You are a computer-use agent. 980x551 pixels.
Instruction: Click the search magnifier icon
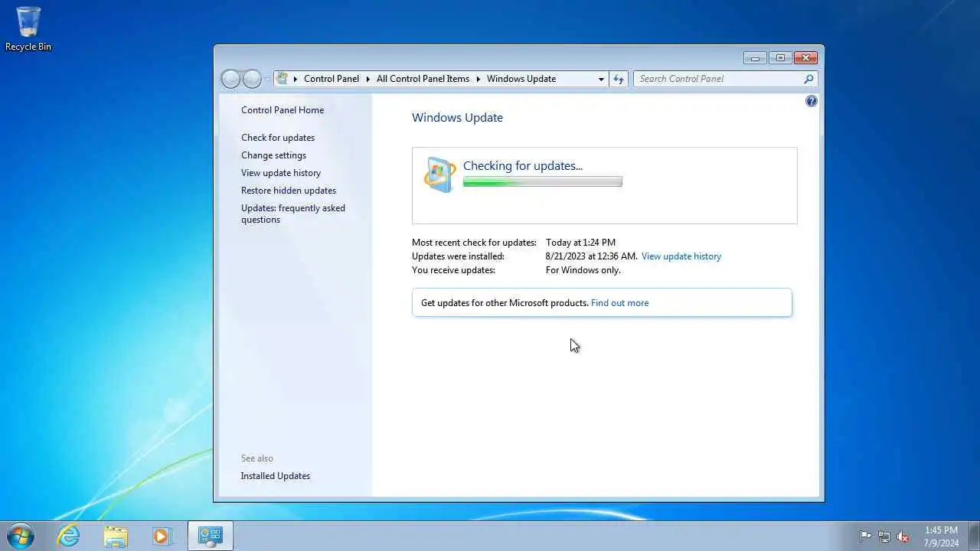[x=808, y=79]
